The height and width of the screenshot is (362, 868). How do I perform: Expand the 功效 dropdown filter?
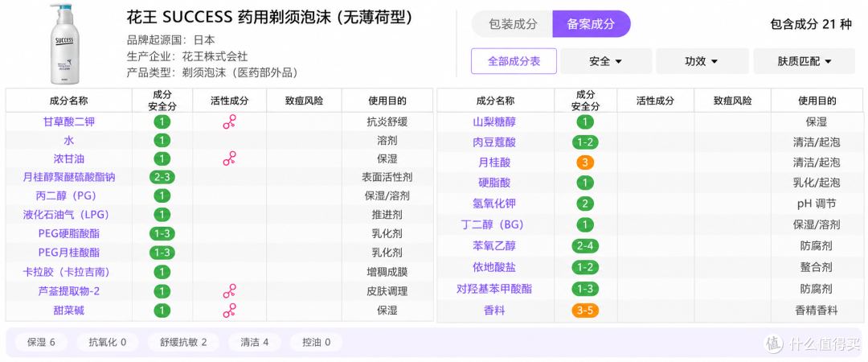702,61
